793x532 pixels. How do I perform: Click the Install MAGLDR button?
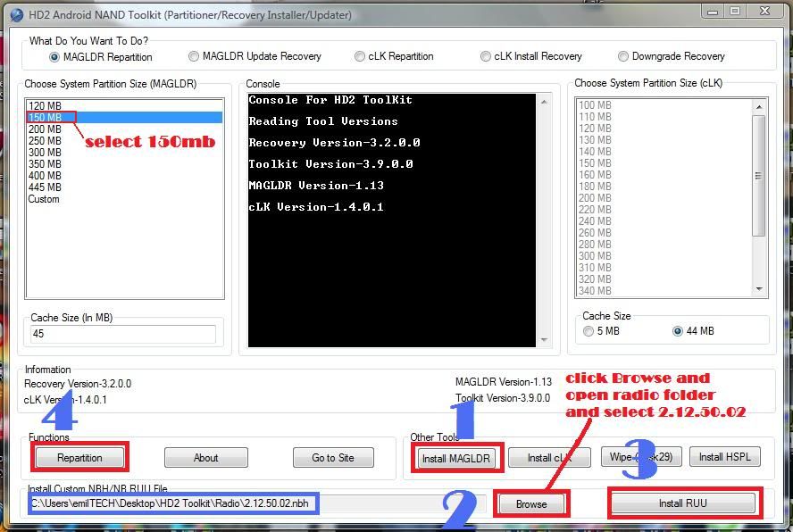coord(456,458)
